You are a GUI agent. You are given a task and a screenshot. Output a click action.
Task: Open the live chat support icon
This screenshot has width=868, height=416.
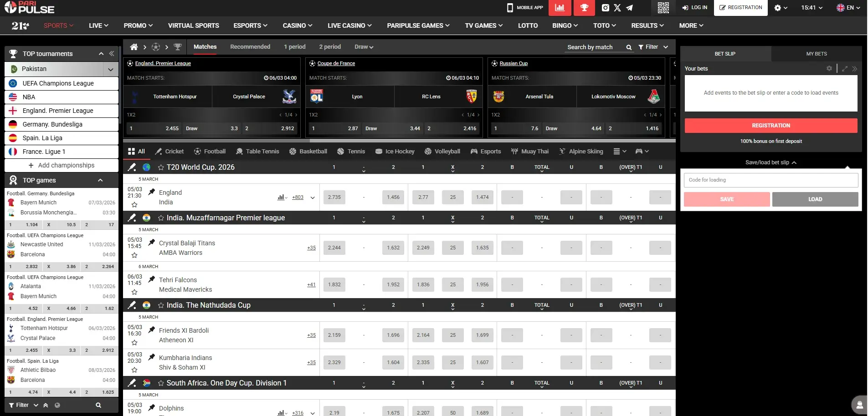[859, 405]
